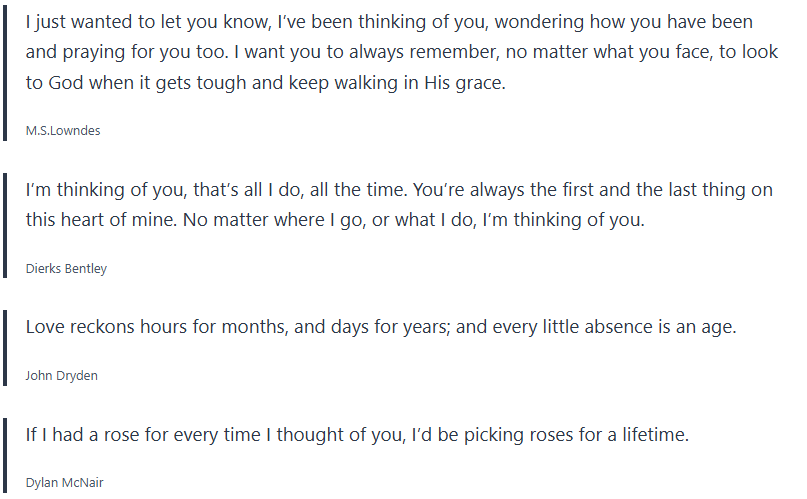
Task: Click the "Love reckons hours for months" quote
Action: click(x=380, y=327)
